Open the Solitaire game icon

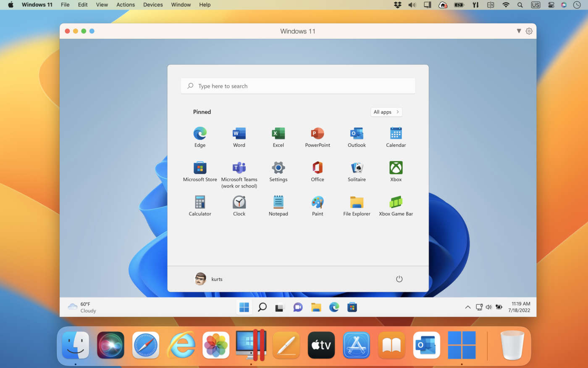[x=357, y=168]
